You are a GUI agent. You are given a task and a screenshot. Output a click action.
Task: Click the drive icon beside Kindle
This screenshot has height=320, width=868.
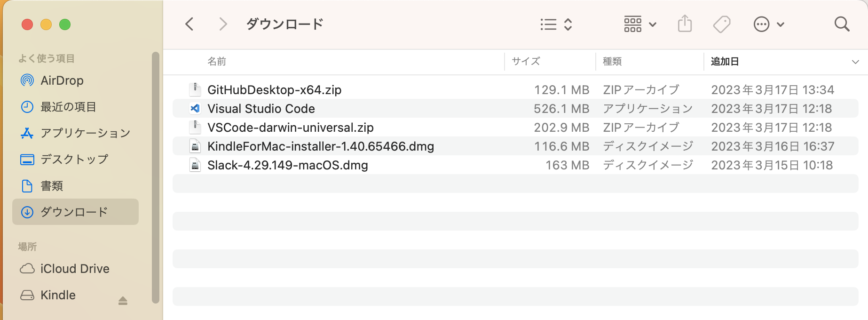pos(27,295)
